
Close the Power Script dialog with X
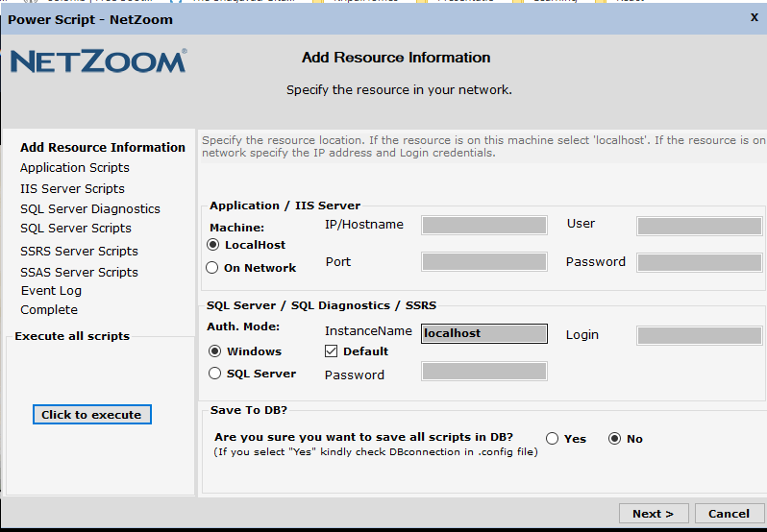coord(755,17)
